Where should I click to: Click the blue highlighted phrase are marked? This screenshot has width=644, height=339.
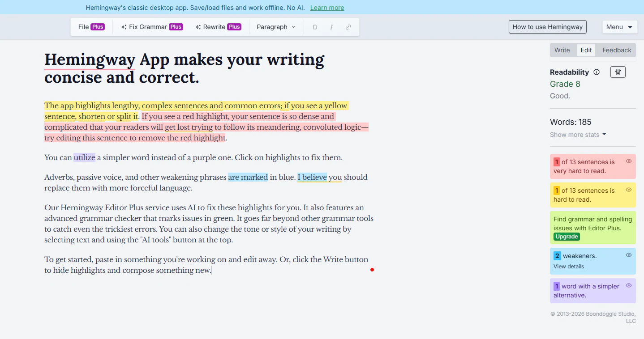[x=248, y=177]
